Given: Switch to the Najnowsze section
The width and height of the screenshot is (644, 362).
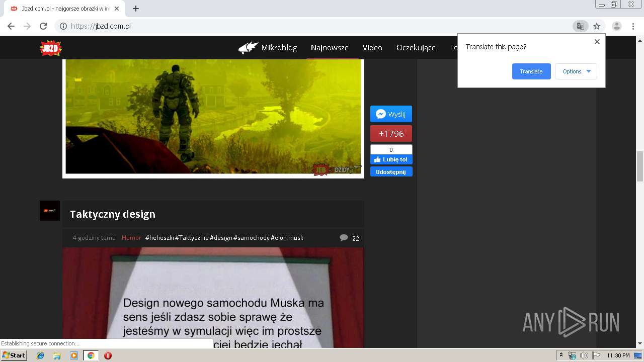Looking at the screenshot, I should point(330,48).
